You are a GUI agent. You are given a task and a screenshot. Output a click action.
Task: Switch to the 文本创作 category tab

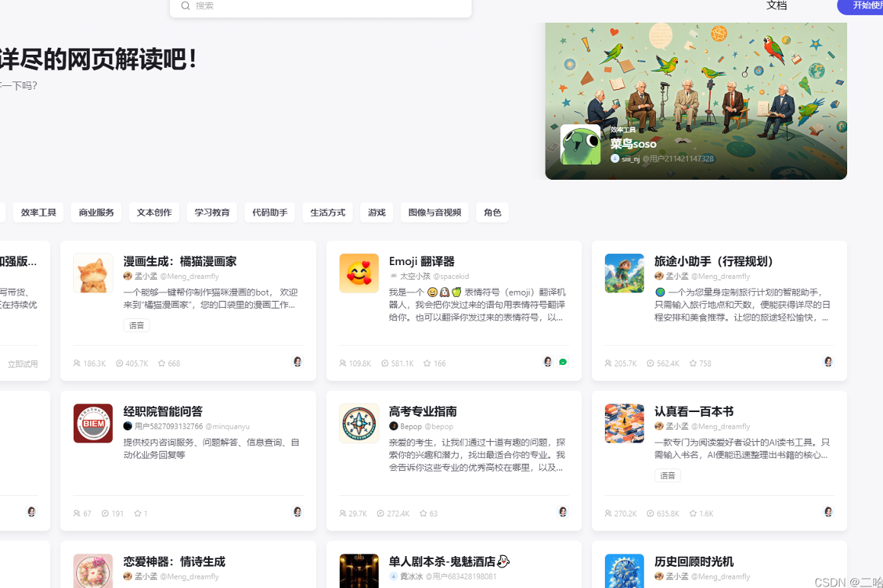pyautogui.click(x=155, y=213)
